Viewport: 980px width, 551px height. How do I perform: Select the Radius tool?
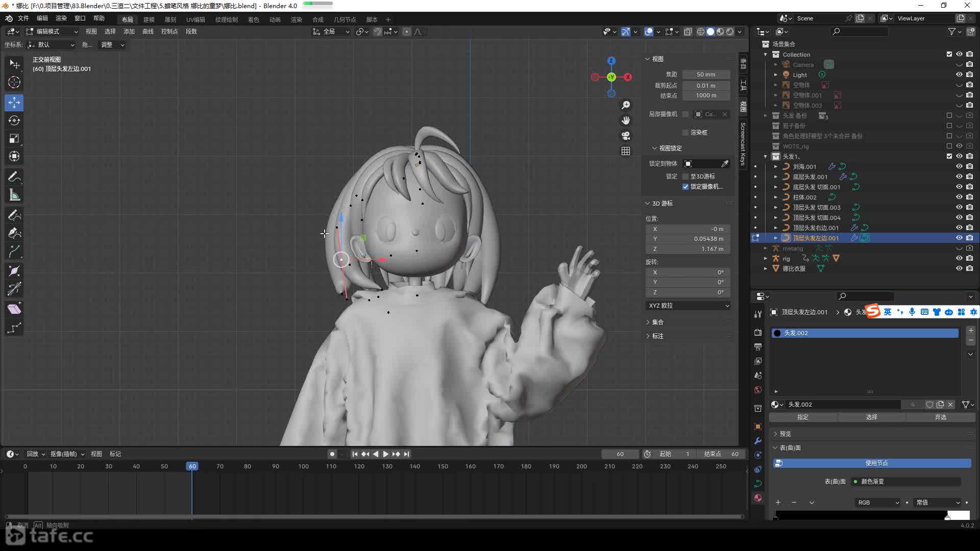click(14, 271)
